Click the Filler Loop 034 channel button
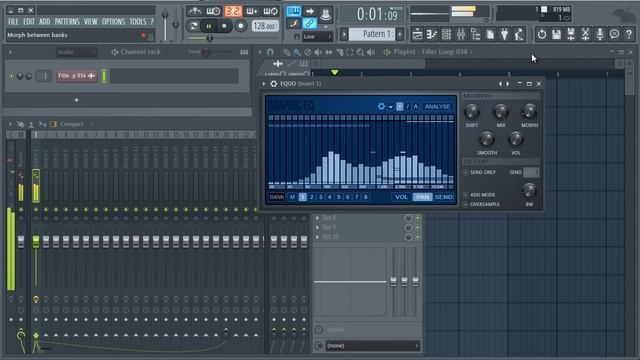Screen dimensions: 640x360 pos(77,76)
